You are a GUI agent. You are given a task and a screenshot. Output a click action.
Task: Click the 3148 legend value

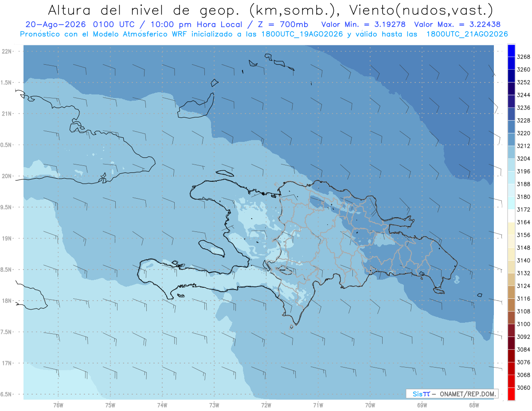point(524,248)
